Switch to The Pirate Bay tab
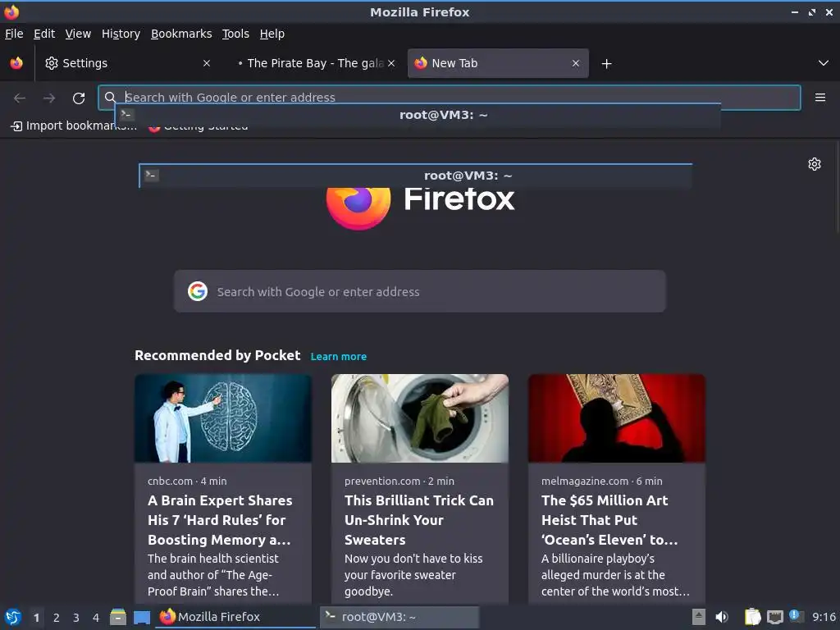This screenshot has width=840, height=630. click(x=313, y=63)
